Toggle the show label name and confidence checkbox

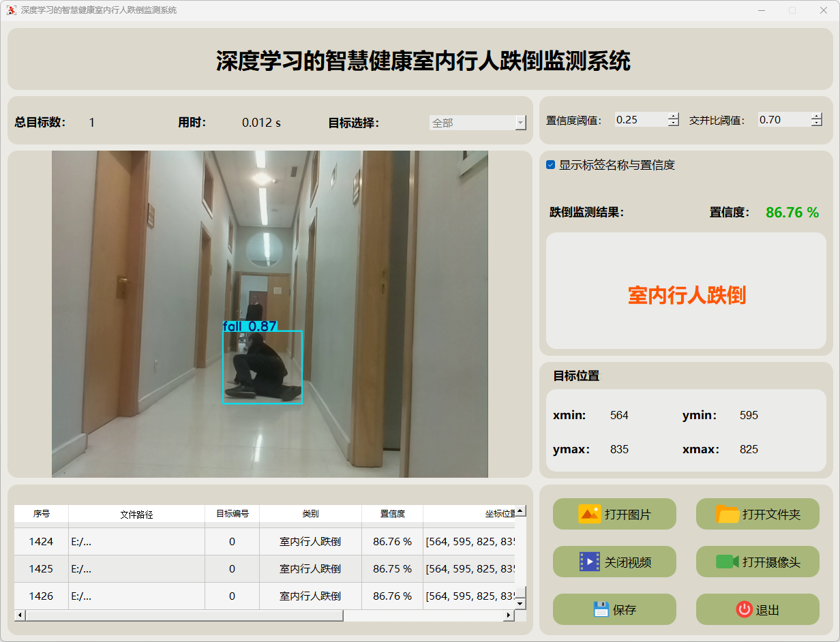pos(551,165)
